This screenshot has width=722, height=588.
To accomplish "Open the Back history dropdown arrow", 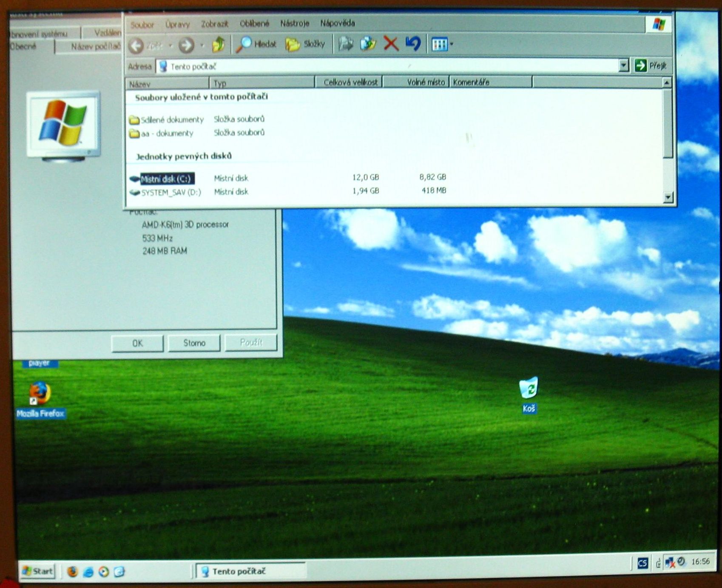I will (171, 45).
